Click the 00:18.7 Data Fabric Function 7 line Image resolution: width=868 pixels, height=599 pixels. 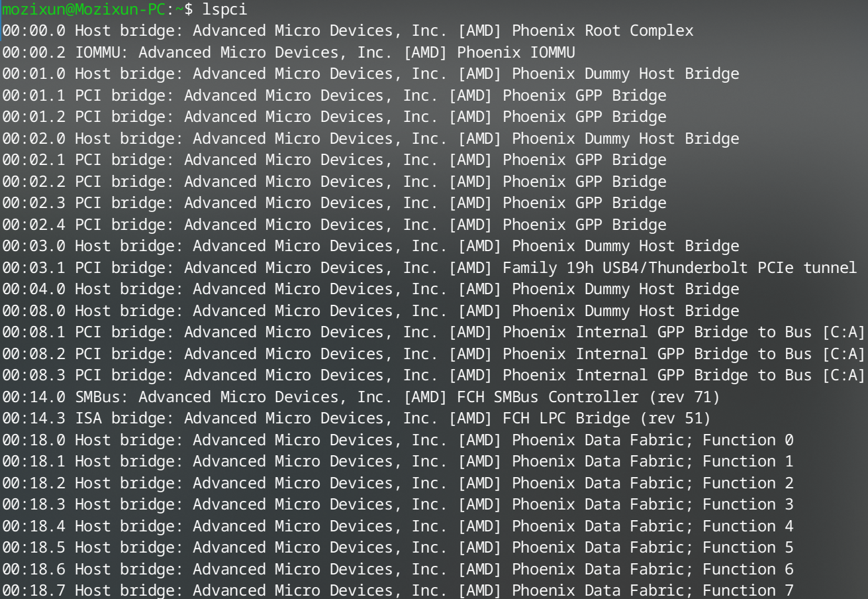(x=397, y=591)
